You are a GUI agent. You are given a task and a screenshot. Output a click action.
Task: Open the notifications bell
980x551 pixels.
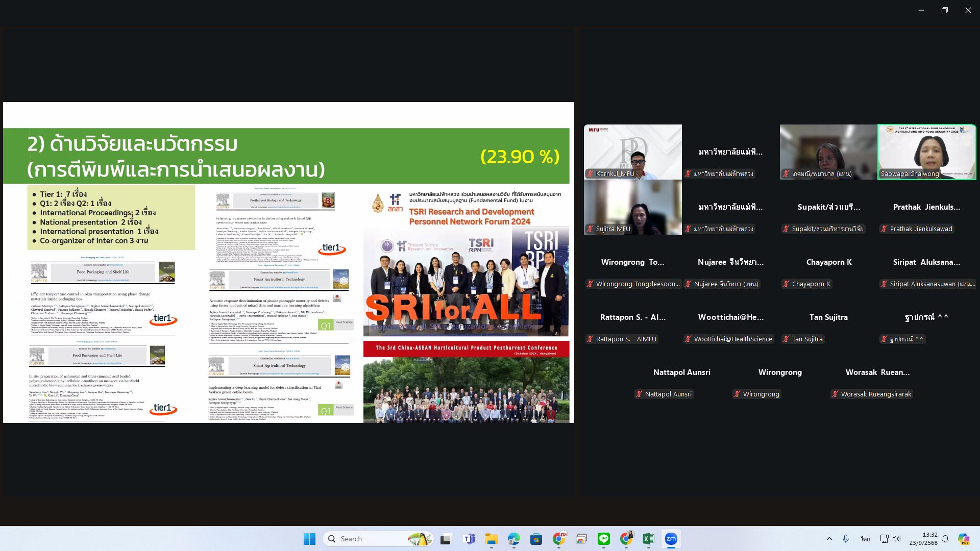pos(945,539)
